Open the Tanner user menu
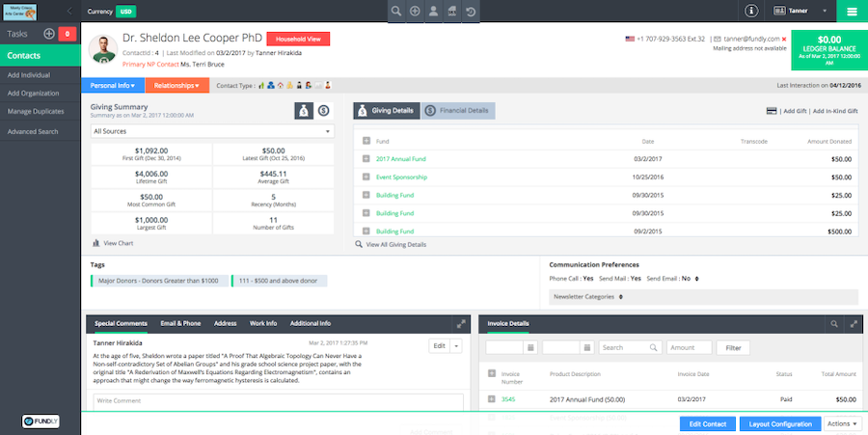 click(800, 11)
